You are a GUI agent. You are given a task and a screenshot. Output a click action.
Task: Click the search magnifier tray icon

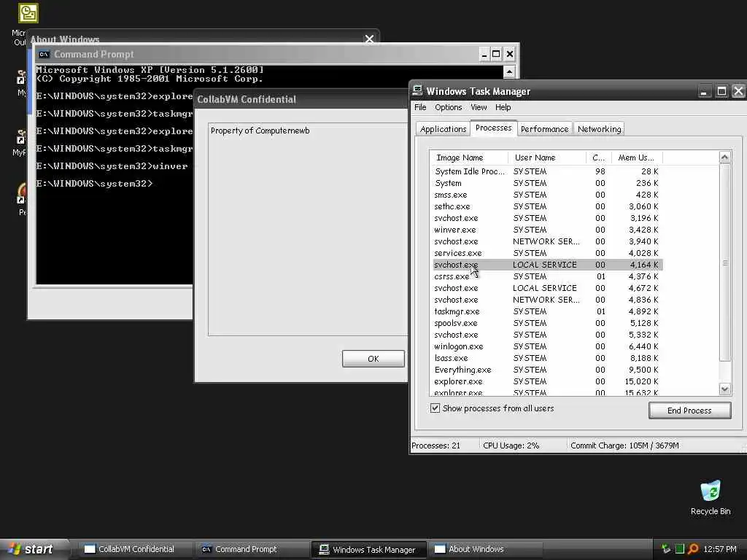(x=693, y=549)
